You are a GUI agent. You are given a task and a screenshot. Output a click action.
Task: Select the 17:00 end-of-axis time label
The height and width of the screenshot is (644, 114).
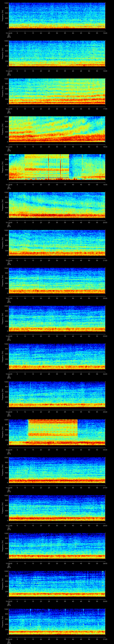point(105,109)
